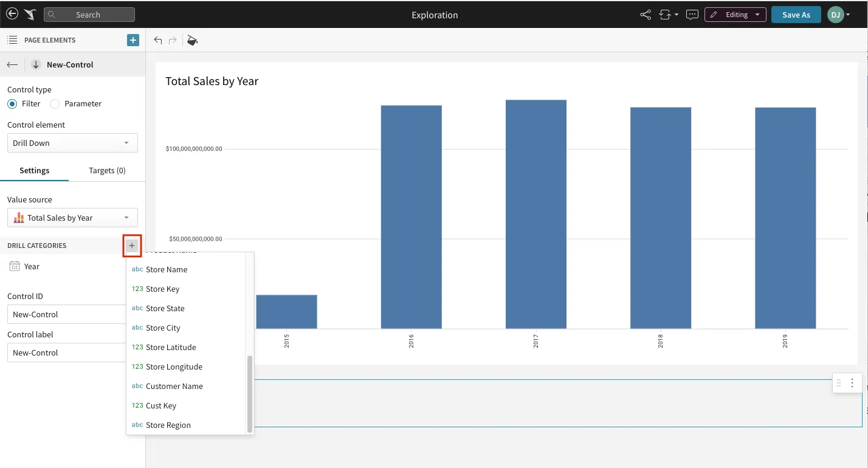
Task: Add a new page element
Action: tap(133, 40)
